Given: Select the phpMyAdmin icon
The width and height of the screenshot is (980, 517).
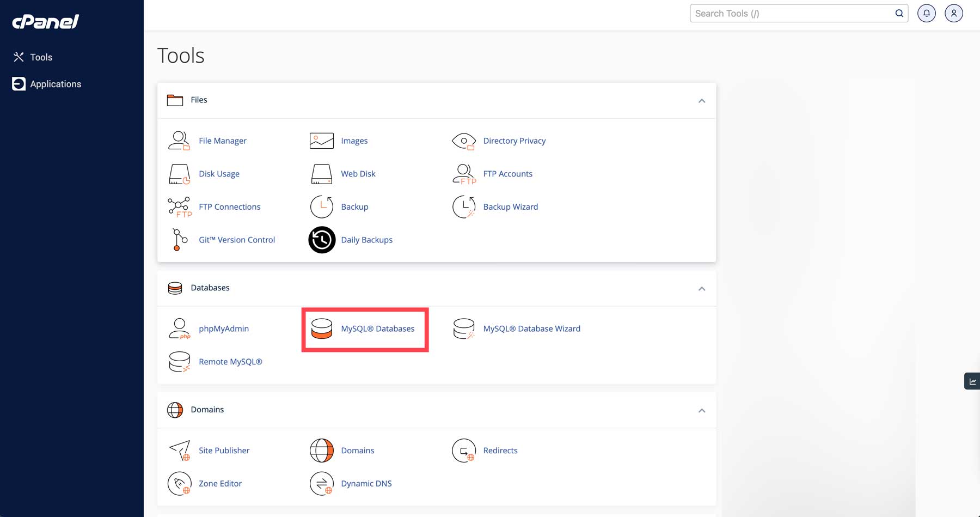Looking at the screenshot, I should [179, 329].
